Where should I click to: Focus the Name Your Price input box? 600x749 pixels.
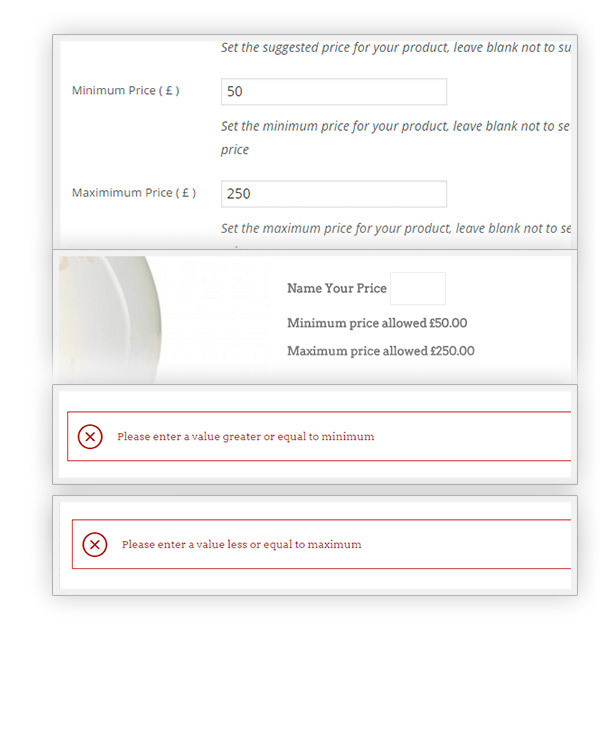(417, 289)
